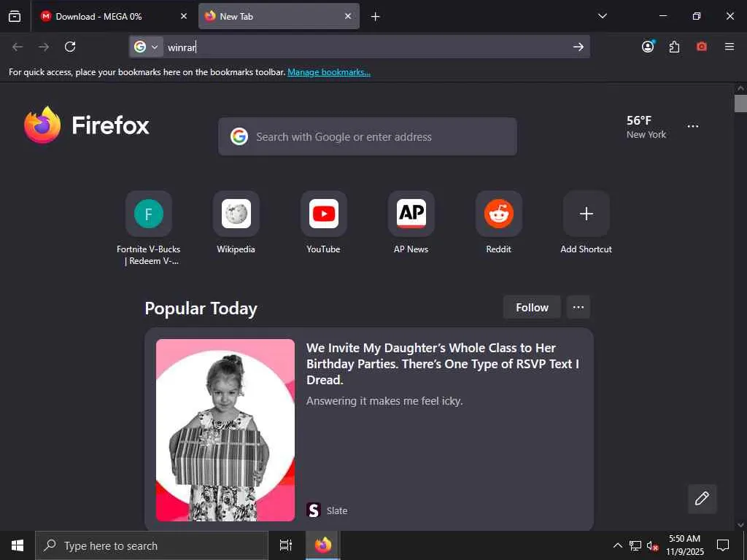The width and height of the screenshot is (747, 560).
Task: Open the Firefox account icon
Action: coord(648,47)
